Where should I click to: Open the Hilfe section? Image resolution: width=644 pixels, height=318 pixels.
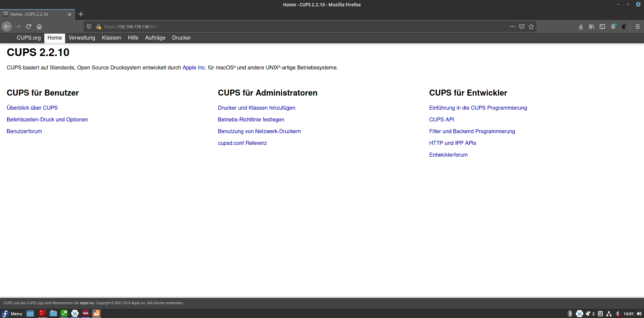[x=133, y=38]
